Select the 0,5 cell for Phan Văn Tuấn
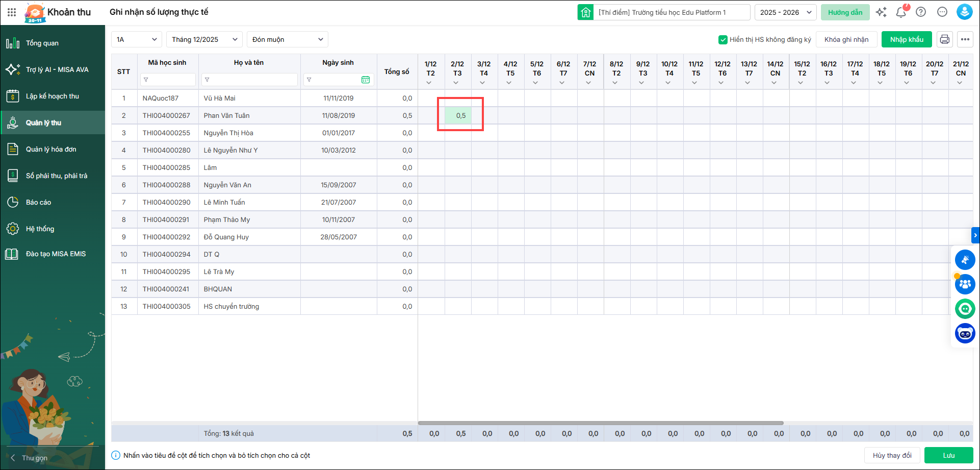980x470 pixels. (x=458, y=115)
